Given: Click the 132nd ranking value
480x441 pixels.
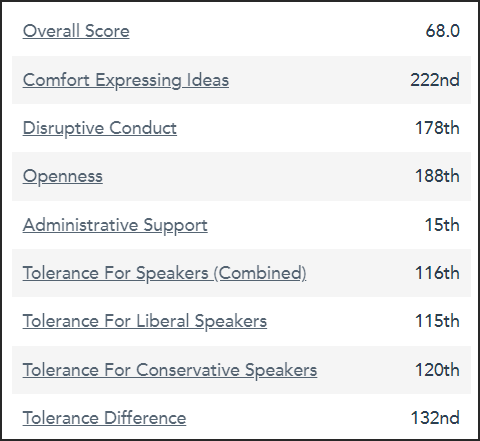Looking at the screenshot, I should click(x=435, y=418).
